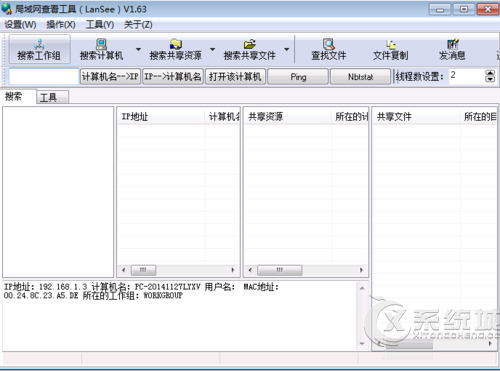Open the 设置(W) menu

tap(20, 25)
